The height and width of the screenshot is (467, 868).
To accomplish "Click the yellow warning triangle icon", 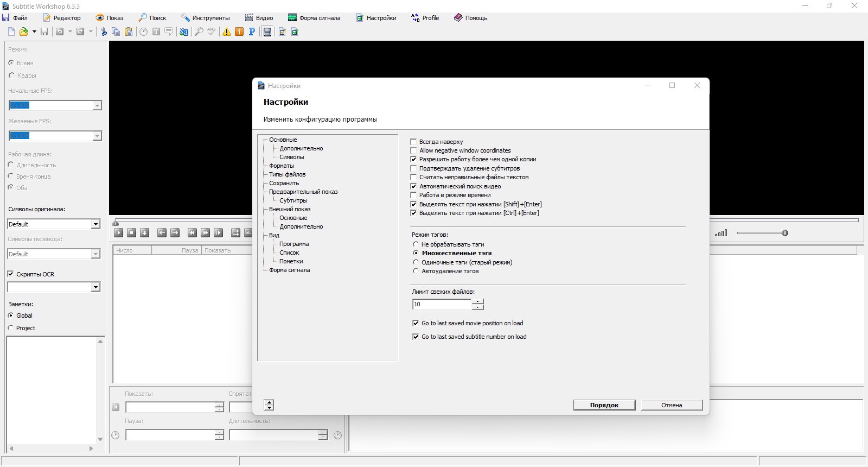I will (x=227, y=32).
